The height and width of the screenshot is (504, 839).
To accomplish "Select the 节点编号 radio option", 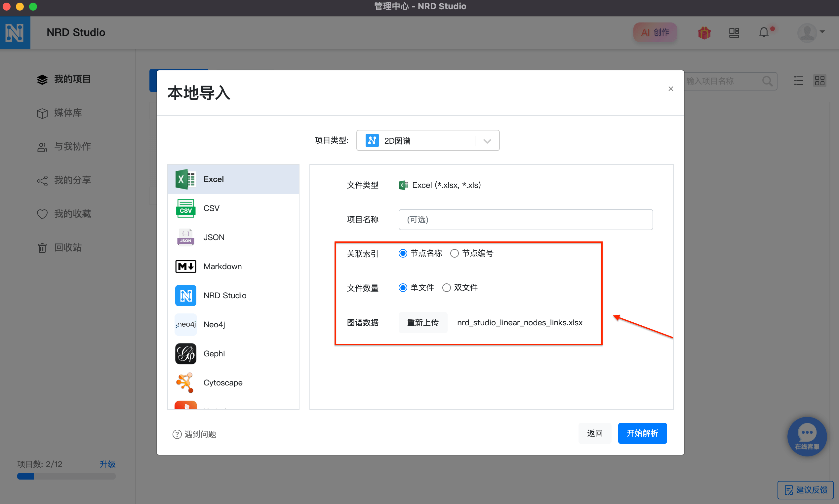I will (x=455, y=253).
